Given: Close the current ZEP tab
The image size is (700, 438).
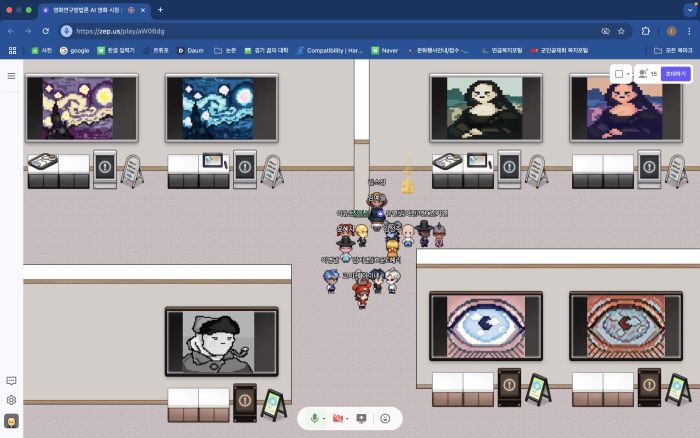Looking at the screenshot, I should (143, 10).
